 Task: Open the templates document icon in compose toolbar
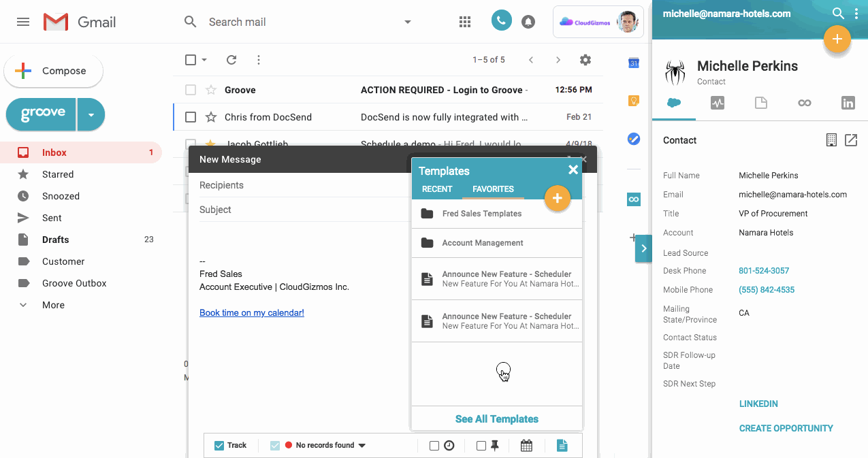(x=562, y=446)
